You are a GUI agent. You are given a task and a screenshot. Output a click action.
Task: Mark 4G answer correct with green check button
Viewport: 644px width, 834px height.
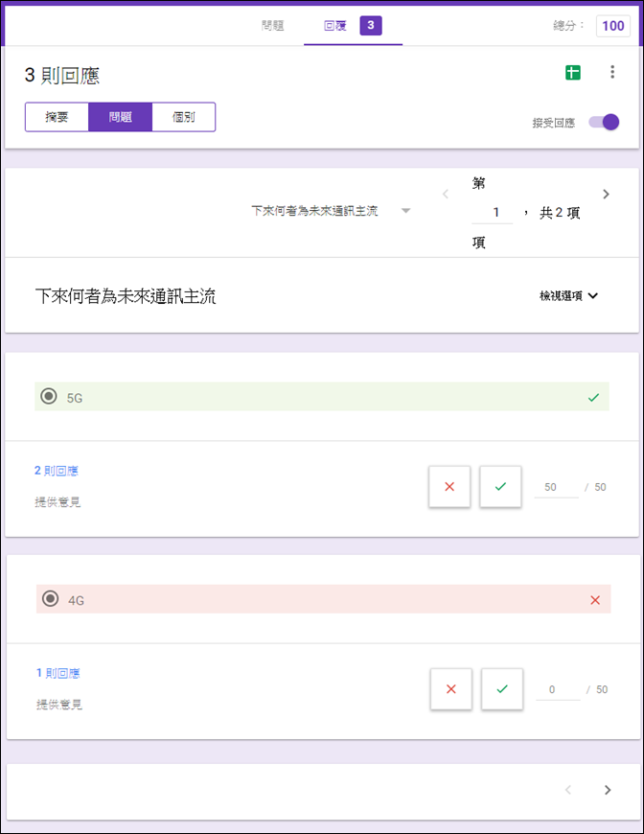[x=502, y=689]
